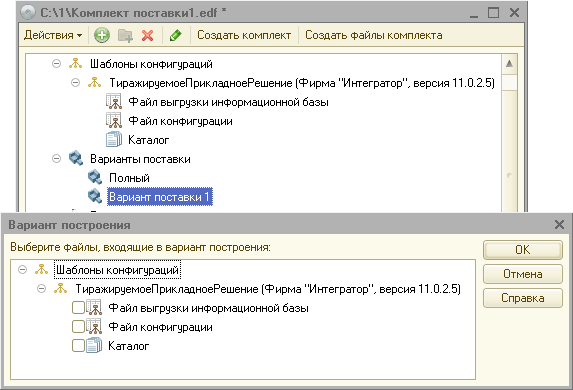Close the Вариант построения dialog
573x390 pixels.
559,224
